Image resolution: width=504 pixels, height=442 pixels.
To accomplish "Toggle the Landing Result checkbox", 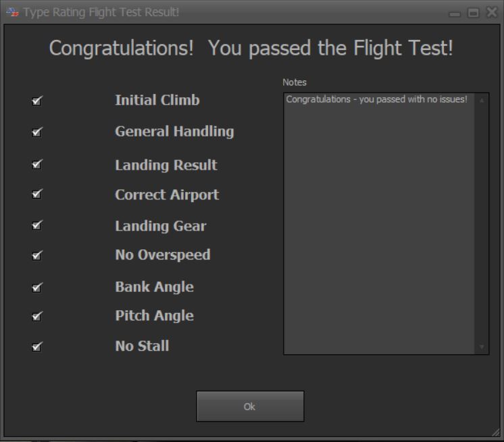I will [x=36, y=164].
